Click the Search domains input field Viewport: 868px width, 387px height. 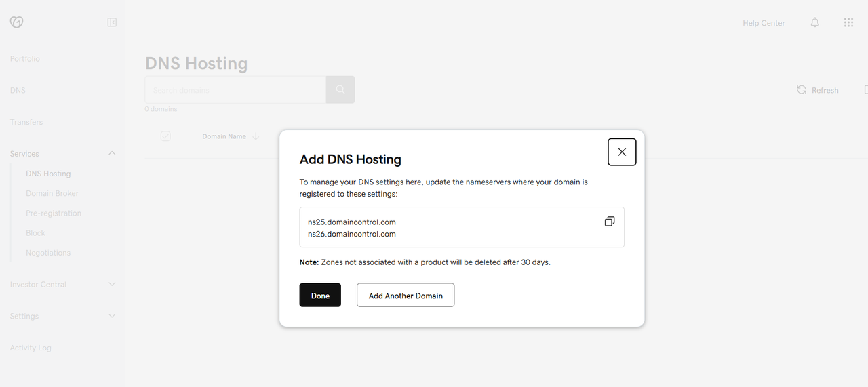tap(235, 89)
